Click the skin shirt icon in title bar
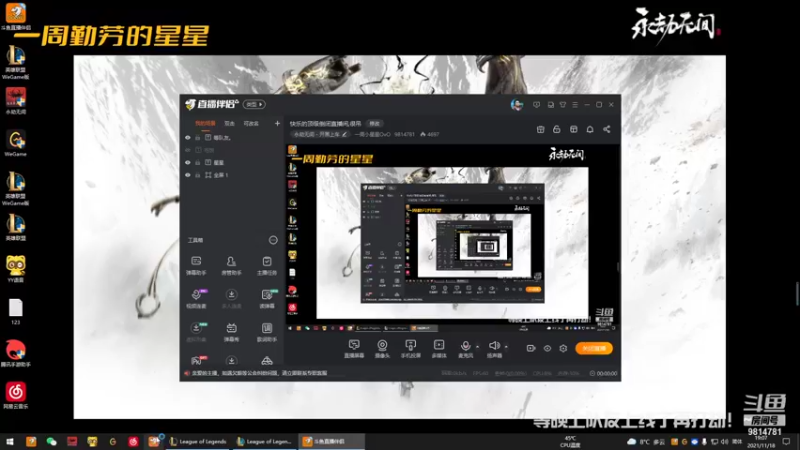Image resolution: width=800 pixels, height=450 pixels. (x=563, y=105)
